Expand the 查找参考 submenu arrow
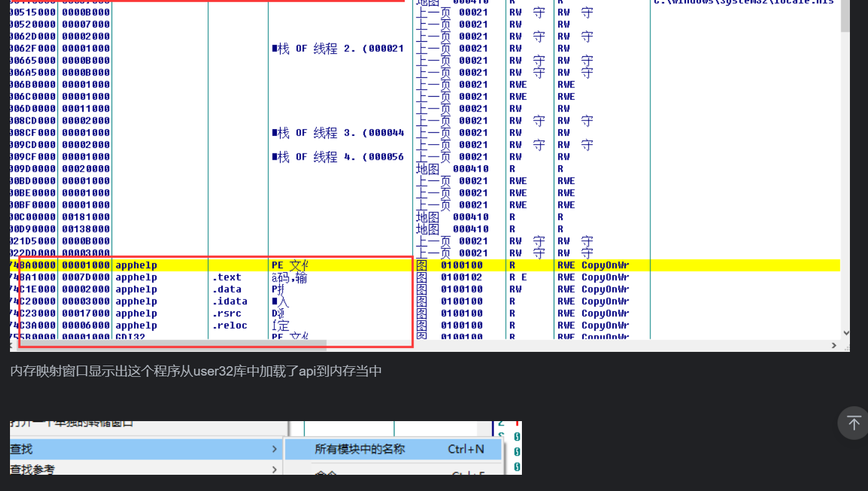868x491 pixels. 274,469
